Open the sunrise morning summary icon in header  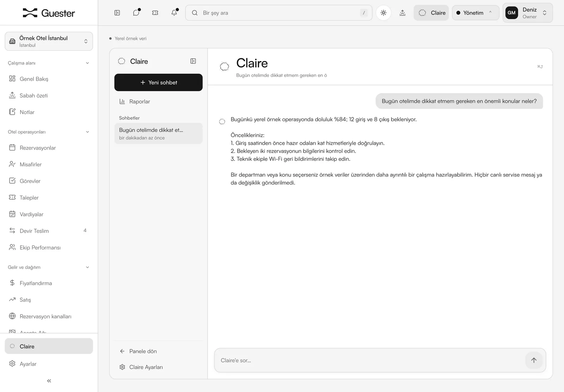403,13
